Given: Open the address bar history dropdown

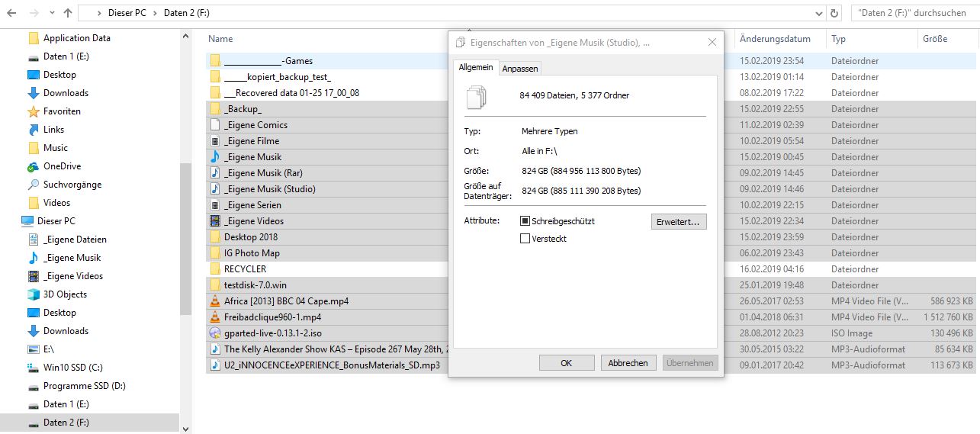Looking at the screenshot, I should click(x=819, y=13).
